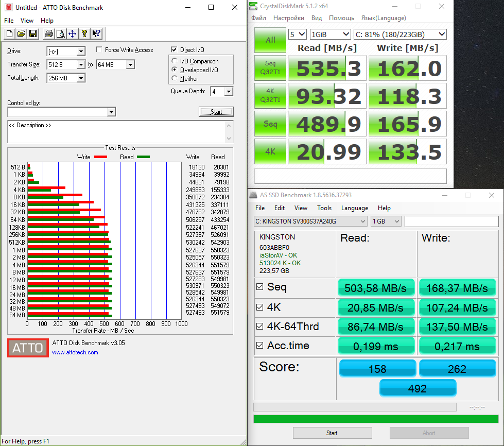Click the green progress bar in AS SSD
Viewport: 504px width, 446px height.
pos(376,419)
